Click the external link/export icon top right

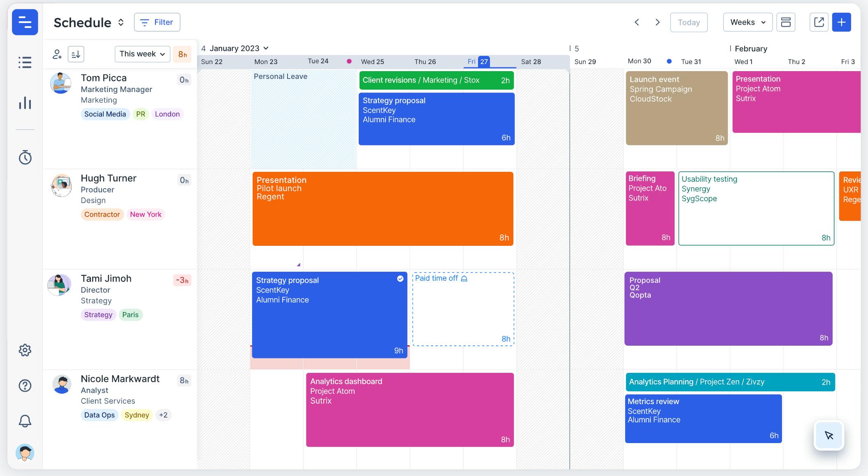[x=819, y=22]
